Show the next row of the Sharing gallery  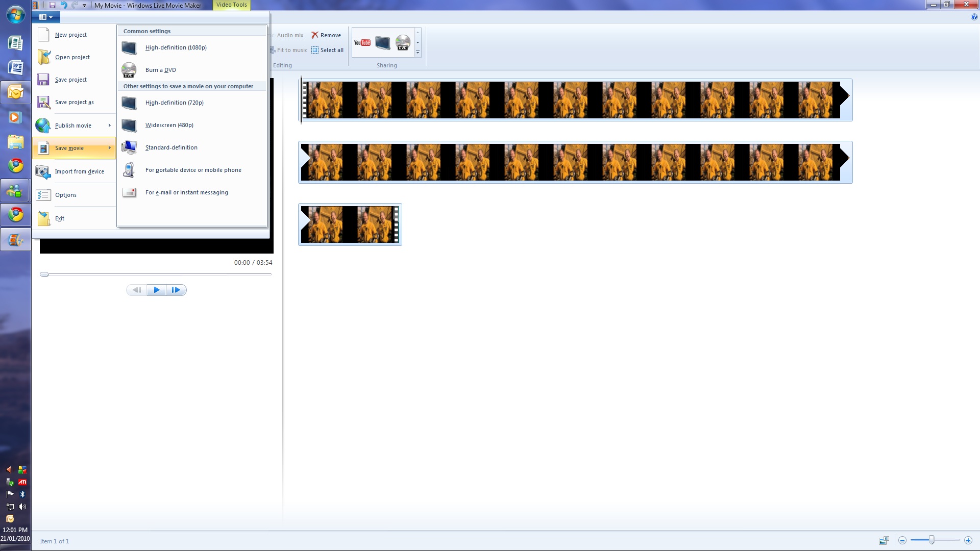[x=418, y=42]
